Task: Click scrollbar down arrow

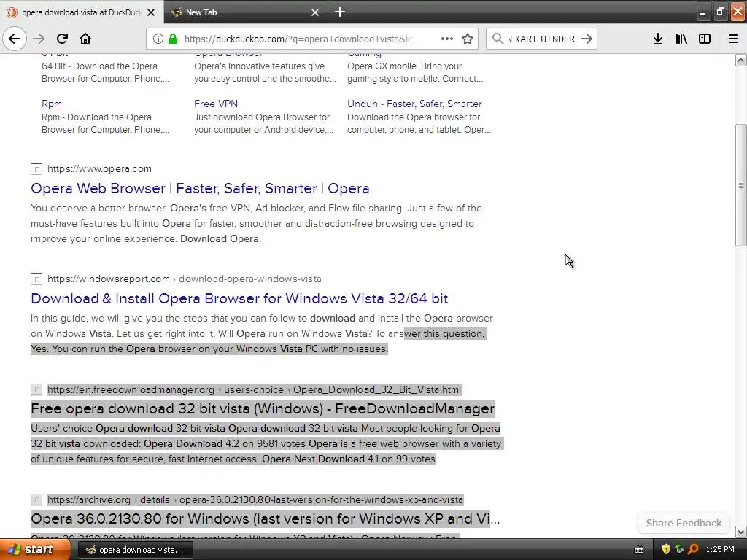Action: point(741,532)
